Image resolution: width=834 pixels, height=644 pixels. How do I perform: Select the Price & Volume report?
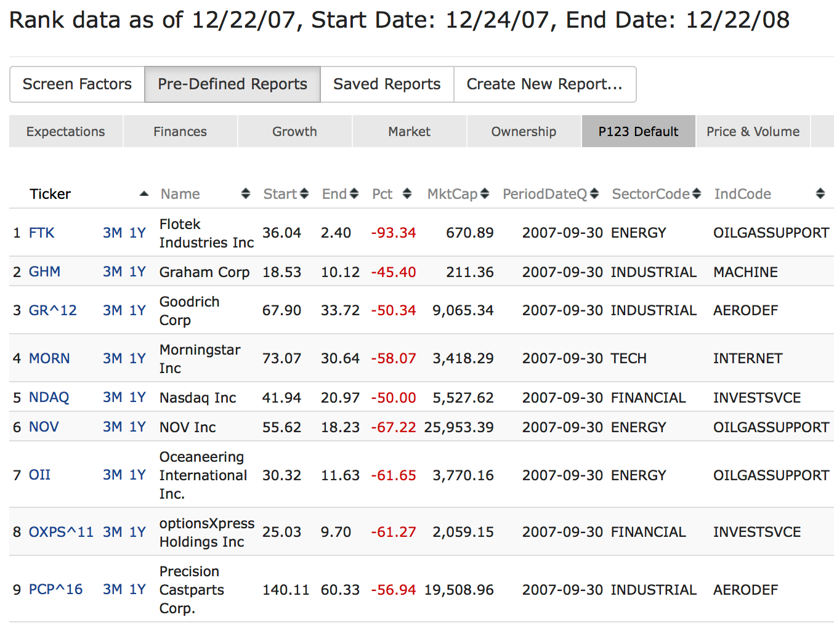753,131
